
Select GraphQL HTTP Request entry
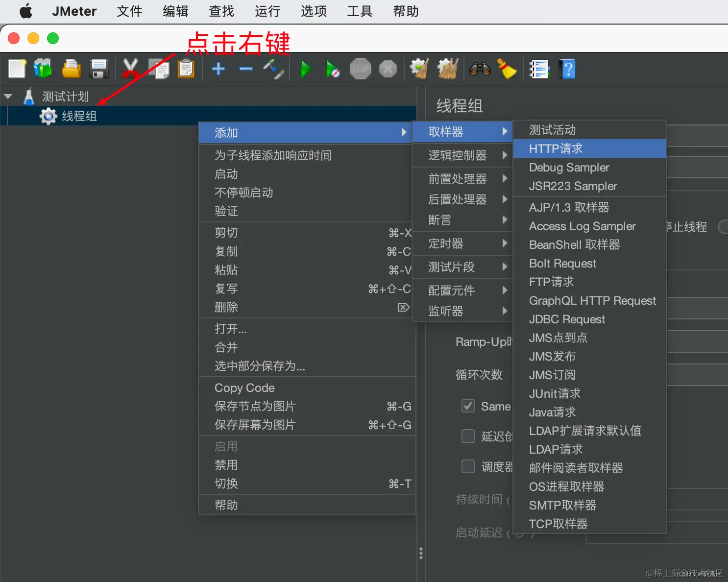[590, 301]
